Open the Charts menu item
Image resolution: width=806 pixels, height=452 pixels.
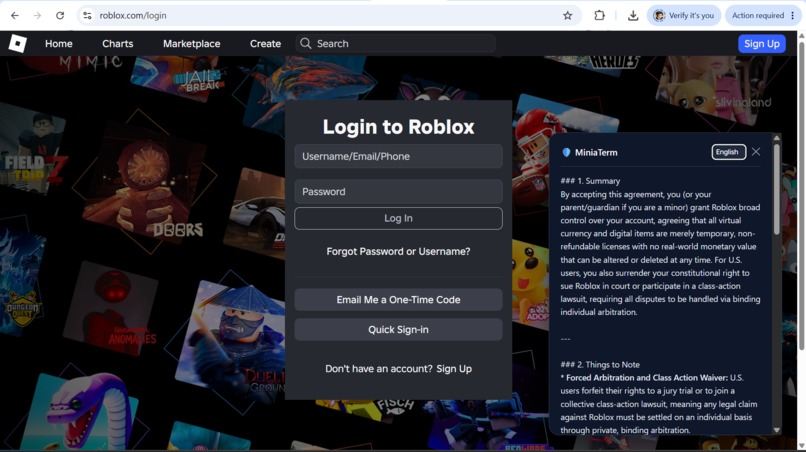[x=118, y=44]
